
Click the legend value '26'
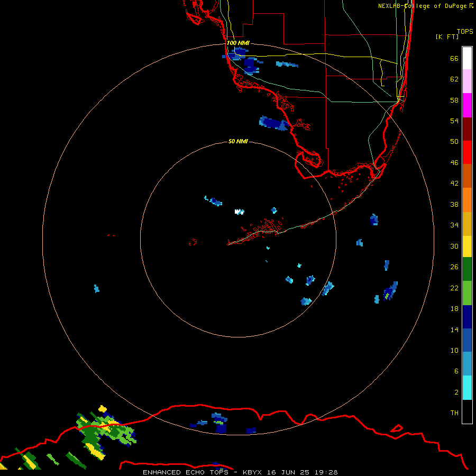click(454, 267)
